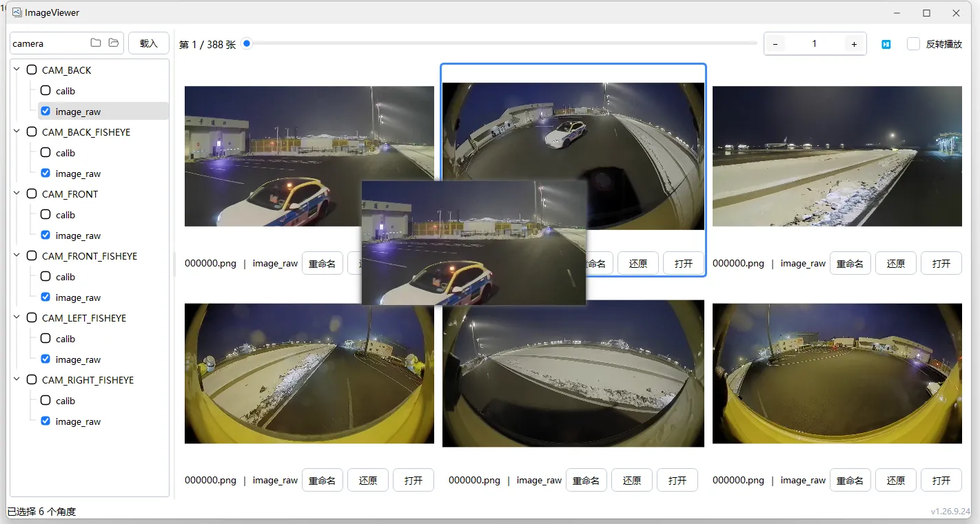Collapse the CAM_LEFT_FISHEYE tree node
Screen dimensions: 980x524
[x=17, y=317]
